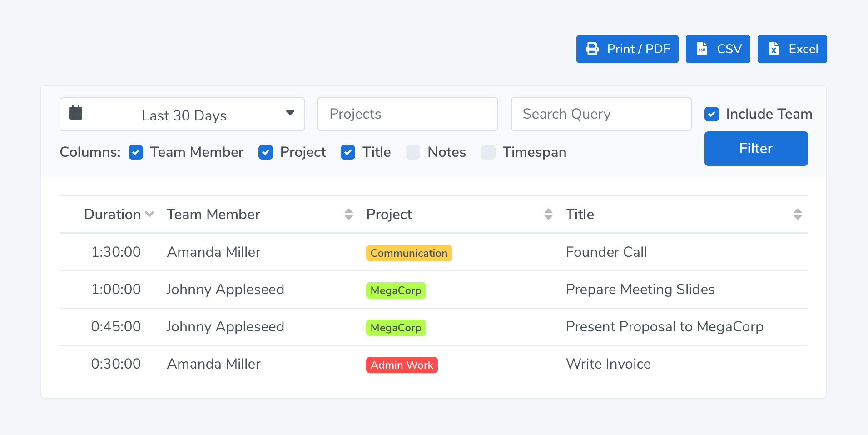Click the Search Query input field
Image resolution: width=868 pixels, height=435 pixels.
[601, 114]
